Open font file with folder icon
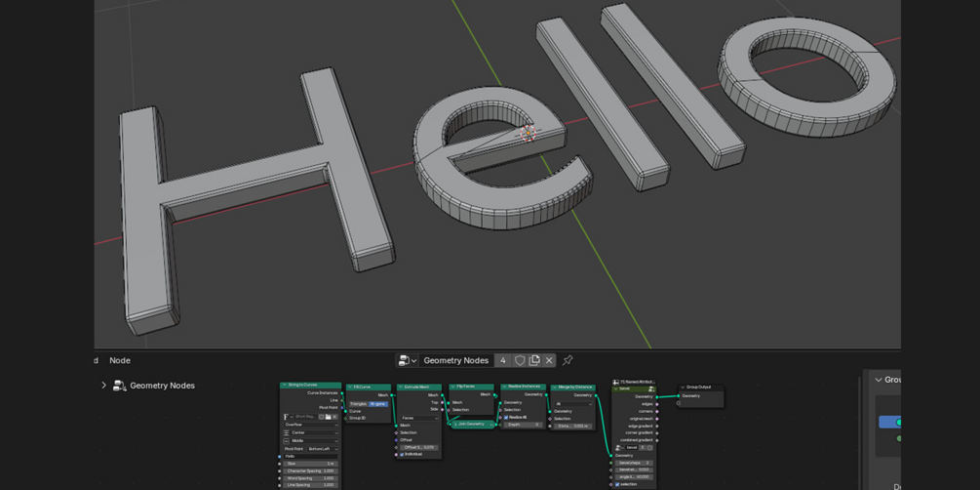The width and height of the screenshot is (980, 490). [x=328, y=417]
